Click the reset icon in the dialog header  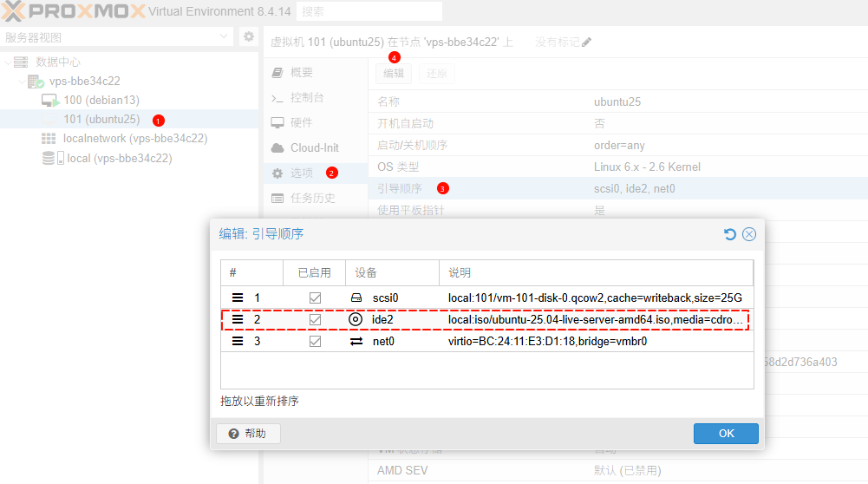[x=729, y=234]
